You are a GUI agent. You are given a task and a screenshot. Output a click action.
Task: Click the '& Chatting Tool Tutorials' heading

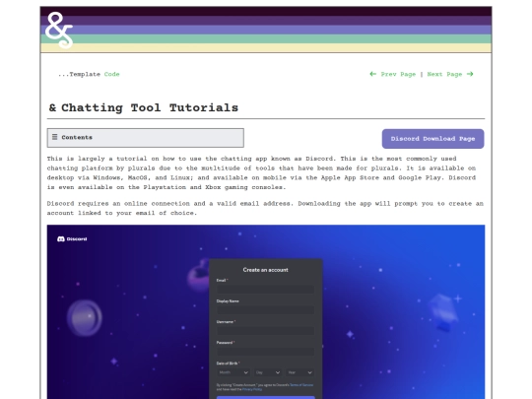point(144,107)
